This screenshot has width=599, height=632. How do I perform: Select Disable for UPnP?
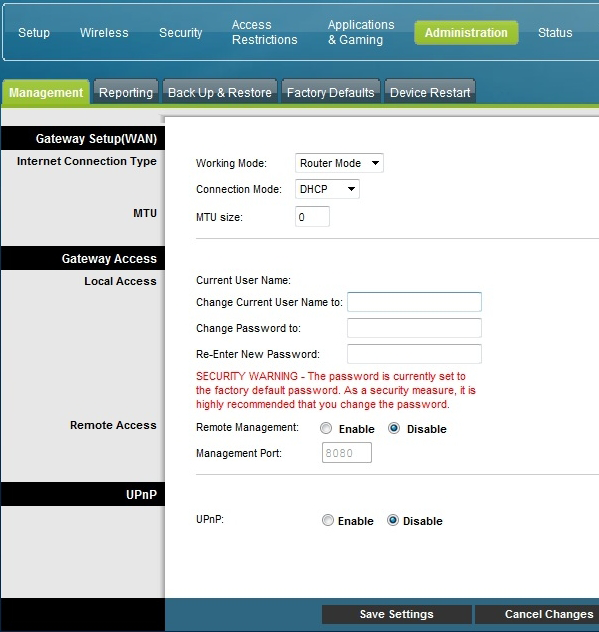click(x=393, y=520)
